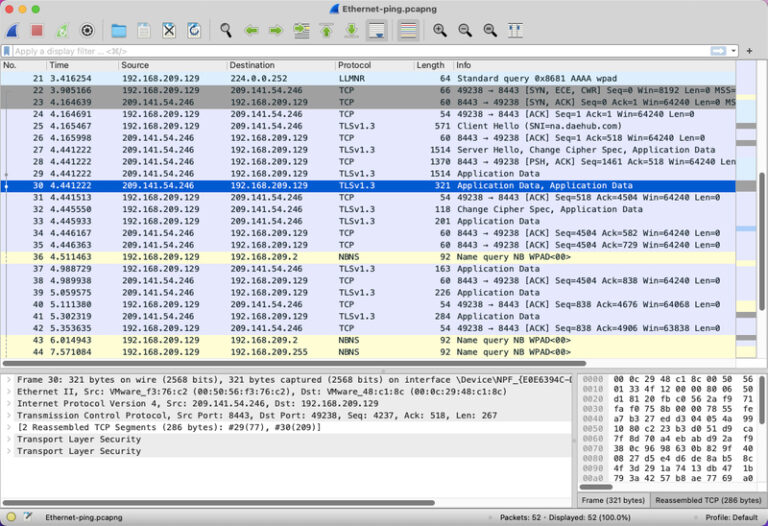
Task: Zoom in on packet list text
Action: (x=440, y=31)
